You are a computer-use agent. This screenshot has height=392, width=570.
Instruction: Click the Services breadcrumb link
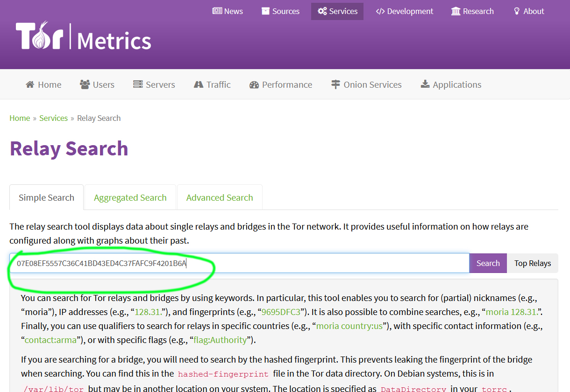53,118
